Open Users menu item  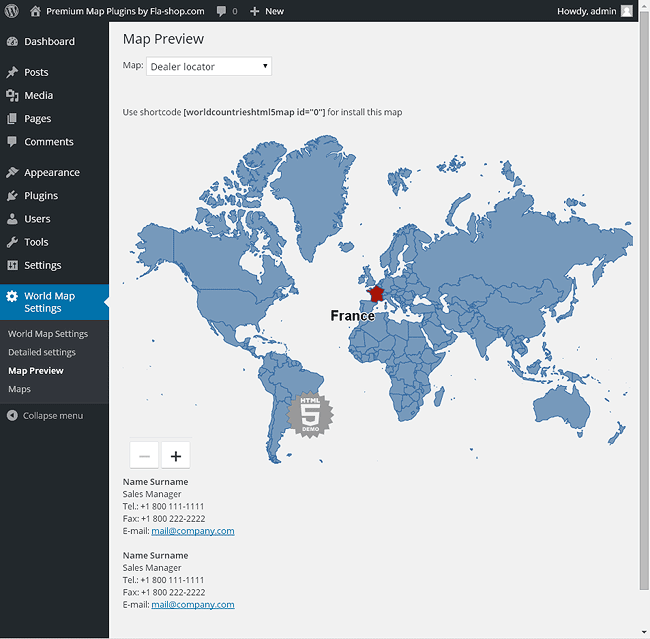(54, 219)
